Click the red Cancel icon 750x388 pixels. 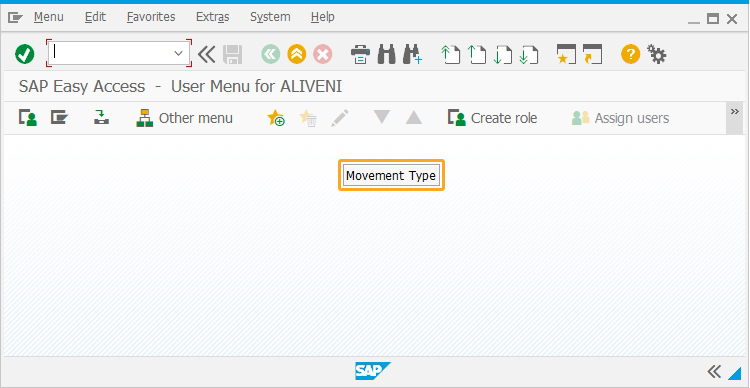[323, 54]
